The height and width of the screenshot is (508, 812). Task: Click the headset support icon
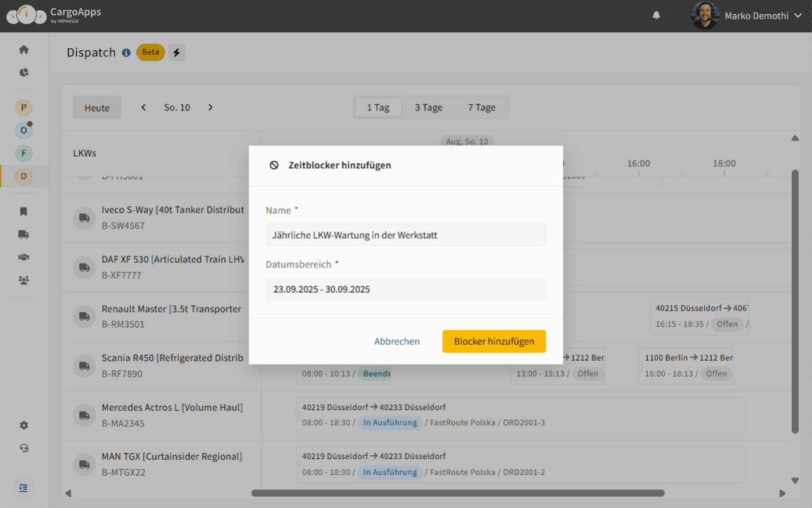[24, 448]
